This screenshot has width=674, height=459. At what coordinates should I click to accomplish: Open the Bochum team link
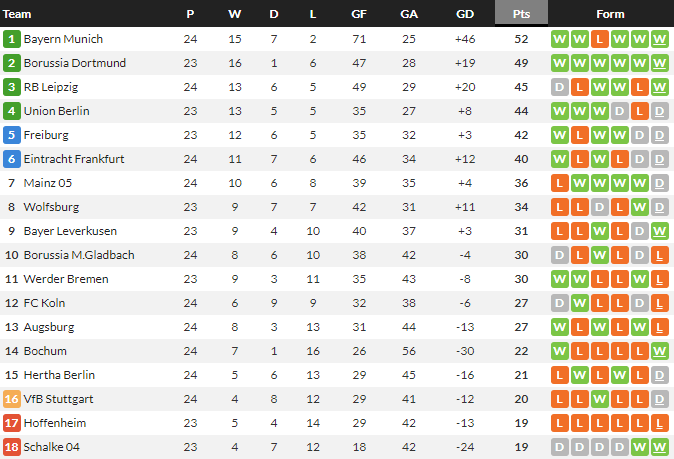coord(46,351)
